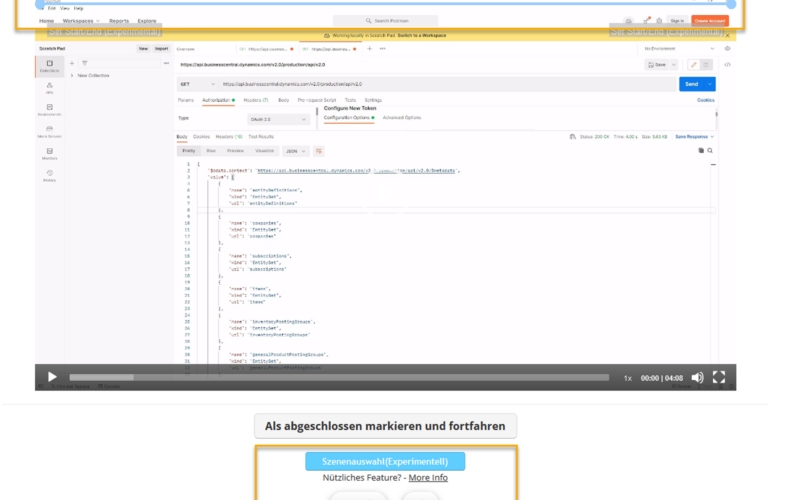
Task: Open a new request tab with plus
Action: click(x=369, y=48)
